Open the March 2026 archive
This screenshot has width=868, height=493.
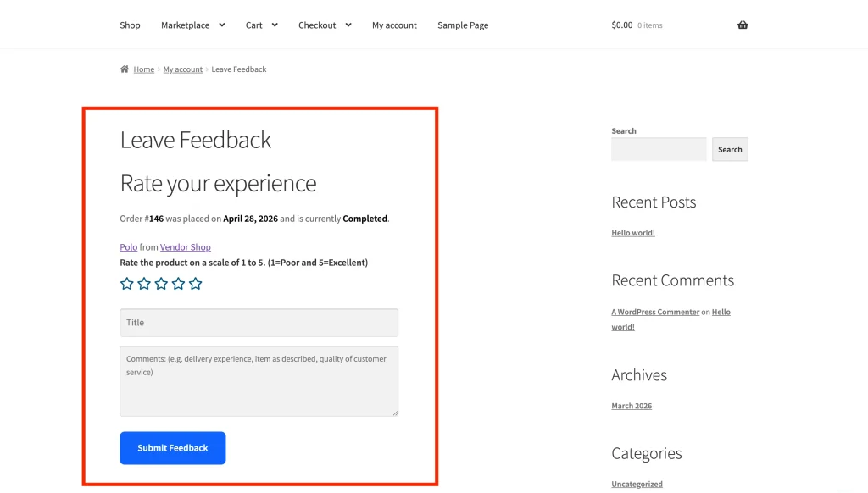pyautogui.click(x=632, y=406)
